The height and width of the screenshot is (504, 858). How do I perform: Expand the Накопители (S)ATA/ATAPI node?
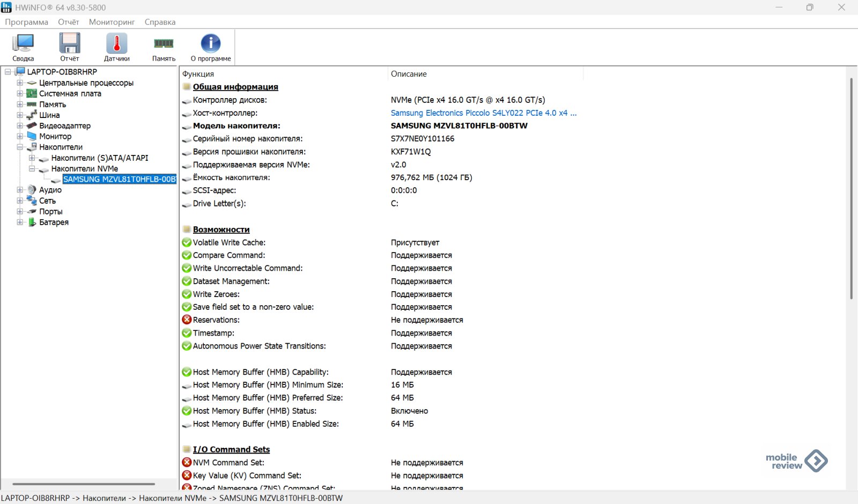32,158
